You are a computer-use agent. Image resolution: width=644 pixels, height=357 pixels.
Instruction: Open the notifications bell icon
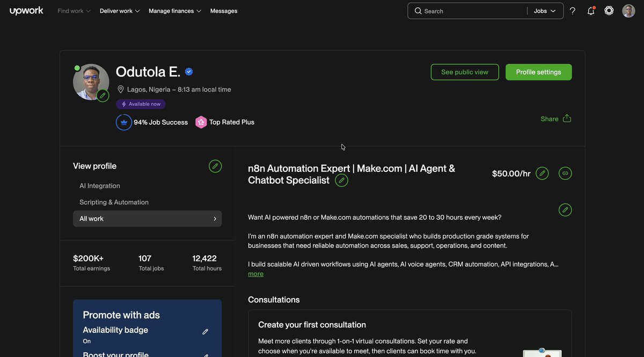click(x=591, y=11)
